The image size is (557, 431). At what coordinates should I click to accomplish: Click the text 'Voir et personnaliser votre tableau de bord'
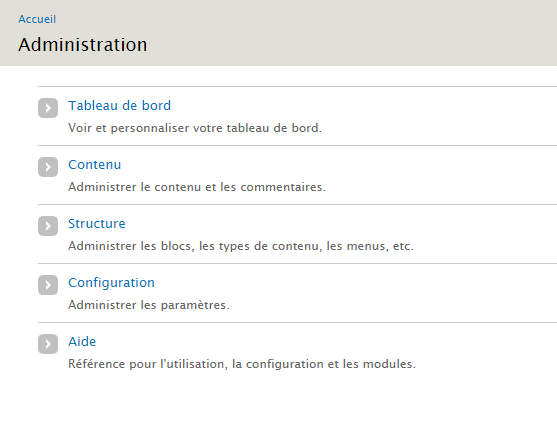[195, 128]
